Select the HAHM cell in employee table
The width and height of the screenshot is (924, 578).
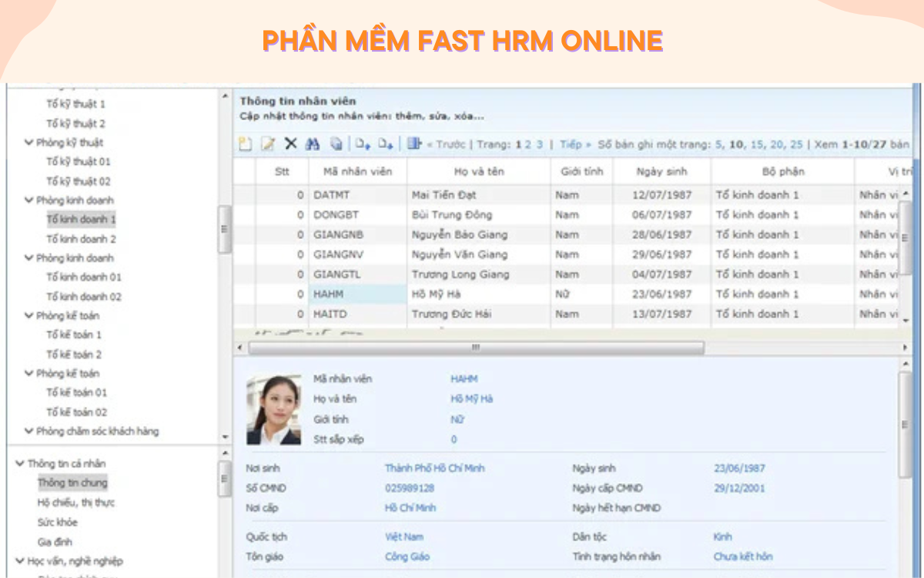(x=358, y=294)
